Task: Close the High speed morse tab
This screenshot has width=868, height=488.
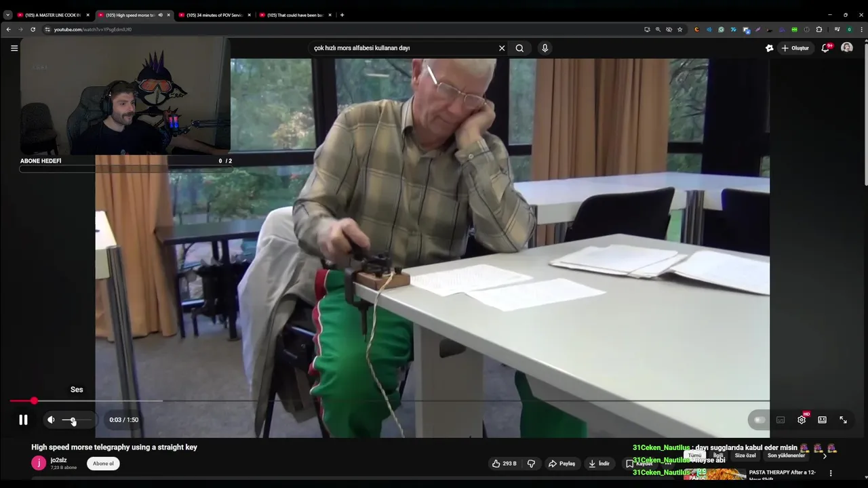Action: point(169,15)
